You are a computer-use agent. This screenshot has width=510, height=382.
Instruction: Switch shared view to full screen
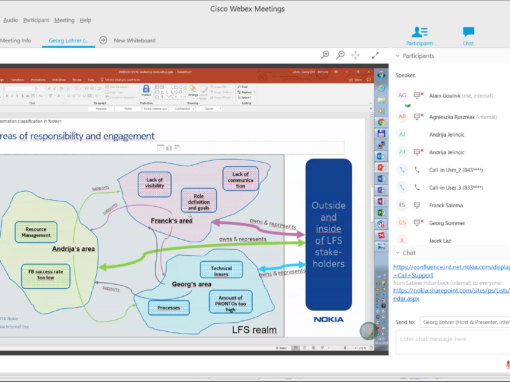tap(375, 55)
